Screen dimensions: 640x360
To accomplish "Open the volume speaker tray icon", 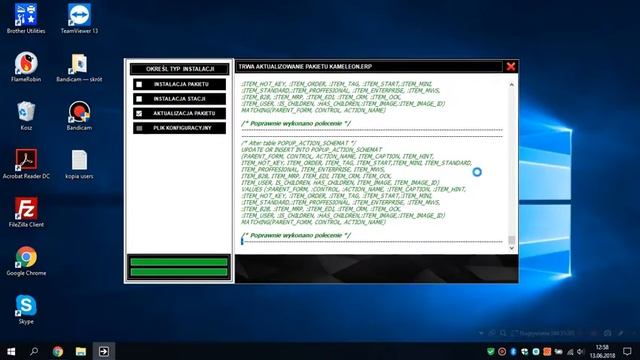I will (581, 351).
